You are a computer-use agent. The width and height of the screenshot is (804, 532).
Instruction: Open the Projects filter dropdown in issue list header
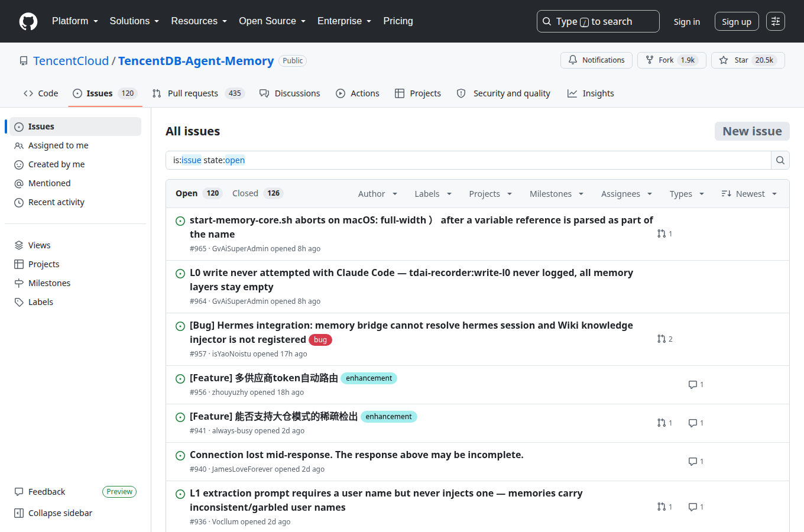491,194
